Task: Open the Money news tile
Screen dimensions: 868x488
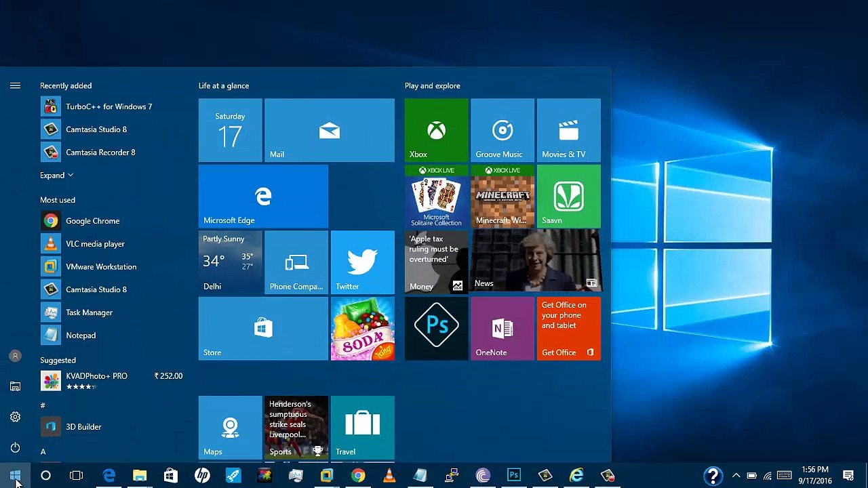Action: click(x=436, y=262)
